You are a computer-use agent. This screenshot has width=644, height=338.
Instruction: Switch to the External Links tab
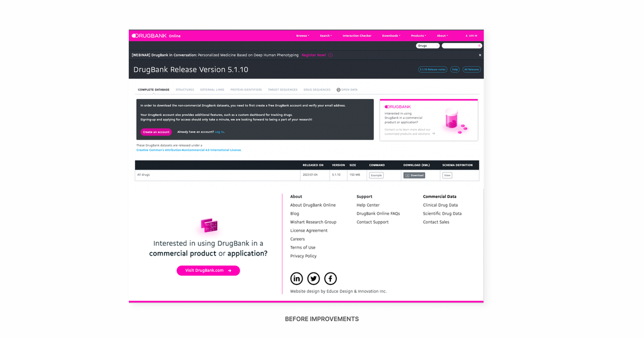click(213, 89)
